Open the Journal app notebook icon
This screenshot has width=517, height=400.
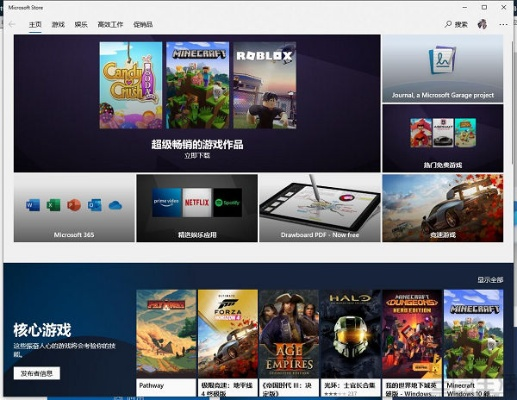(x=442, y=60)
